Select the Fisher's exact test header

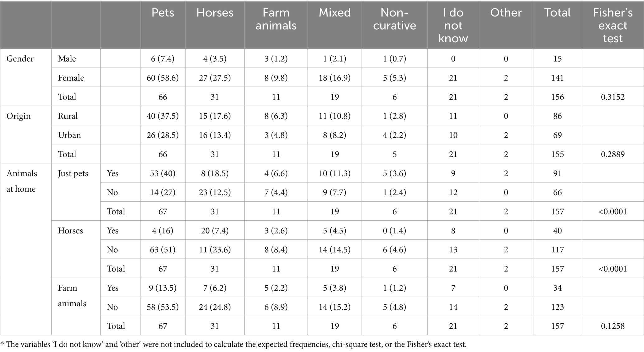pyautogui.click(x=613, y=25)
